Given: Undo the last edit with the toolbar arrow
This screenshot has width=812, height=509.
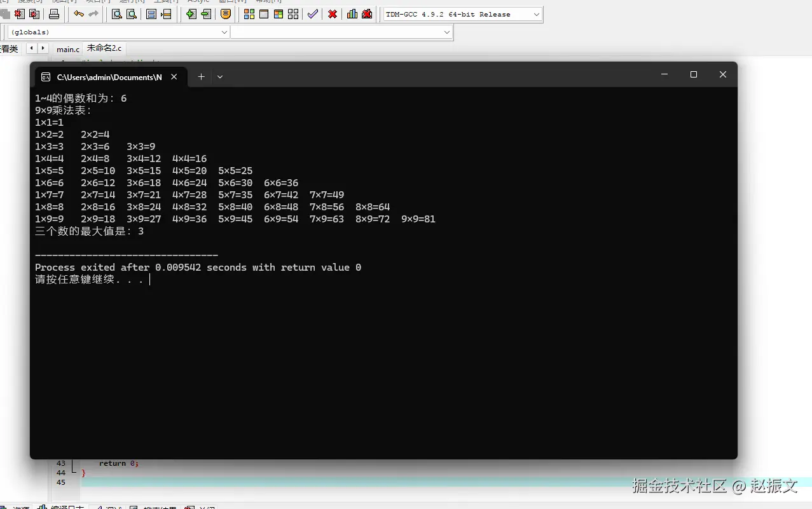Looking at the screenshot, I should click(x=79, y=14).
